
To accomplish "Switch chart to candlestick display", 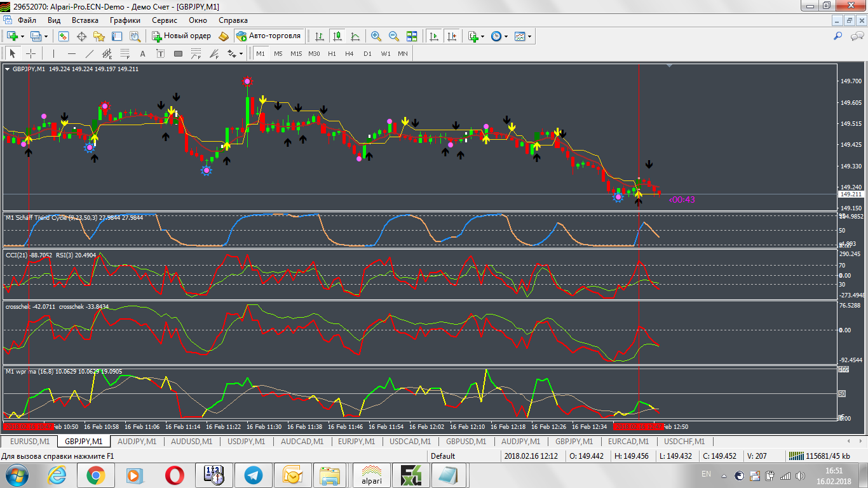I will 337,36.
